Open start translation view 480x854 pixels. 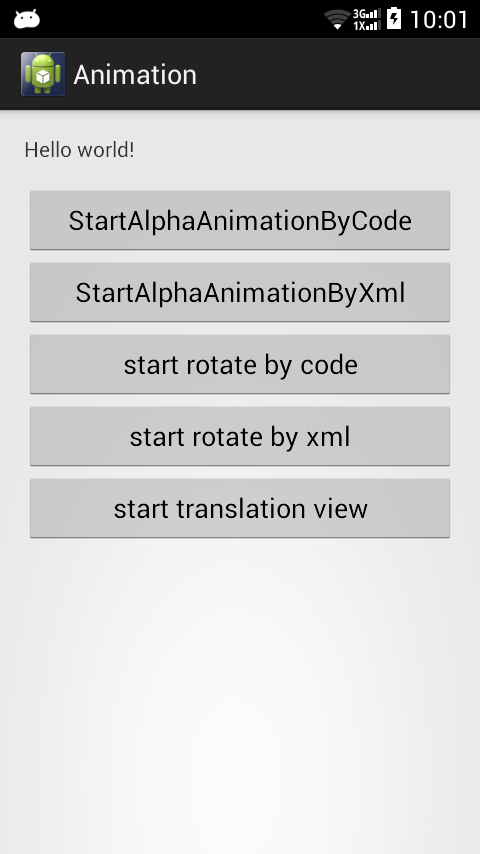click(240, 508)
